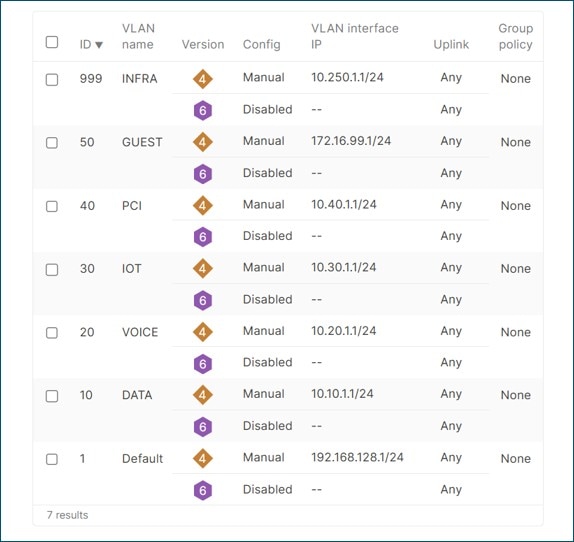Sort by ID column arrow
Image resolution: width=574 pixels, height=542 pixels.
[99, 45]
